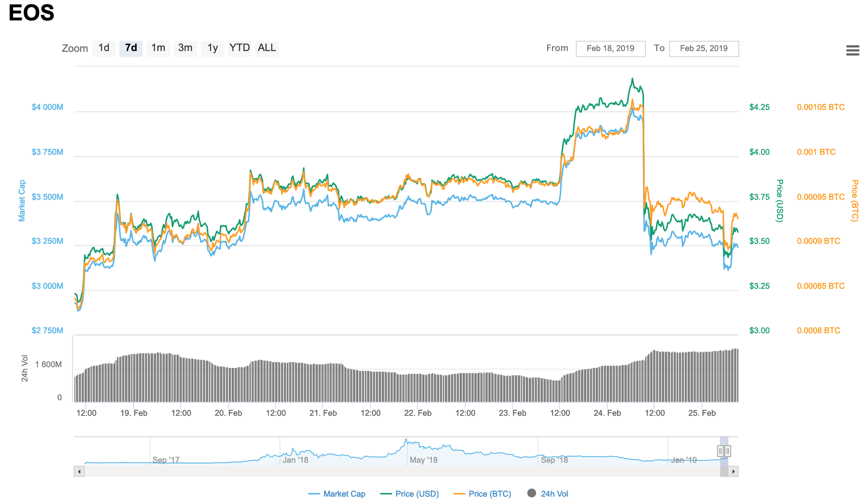The height and width of the screenshot is (504, 867).
Task: Edit the To date field
Action: click(704, 49)
